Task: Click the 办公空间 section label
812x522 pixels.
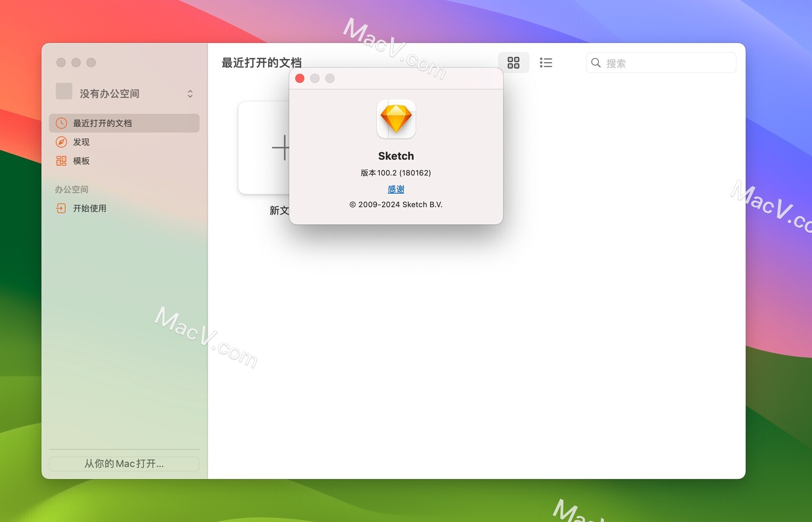Action: pos(71,189)
